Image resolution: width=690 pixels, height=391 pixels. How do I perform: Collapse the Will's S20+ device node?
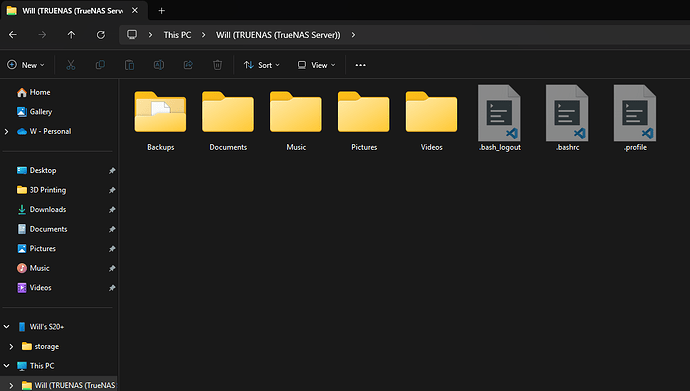click(6, 327)
